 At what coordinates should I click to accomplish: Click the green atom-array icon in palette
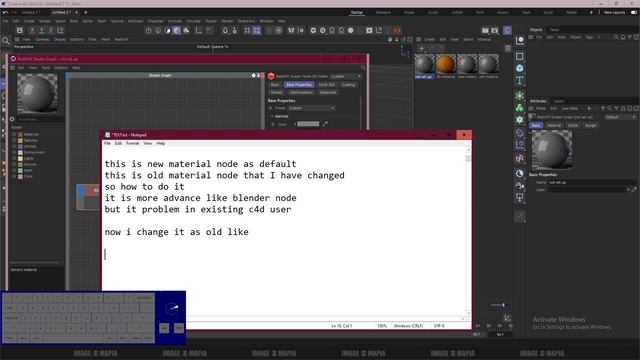[x=520, y=120]
